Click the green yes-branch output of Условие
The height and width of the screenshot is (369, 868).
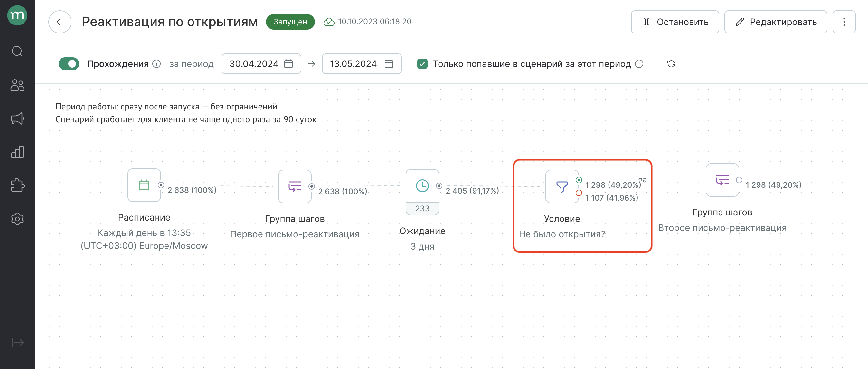(579, 180)
